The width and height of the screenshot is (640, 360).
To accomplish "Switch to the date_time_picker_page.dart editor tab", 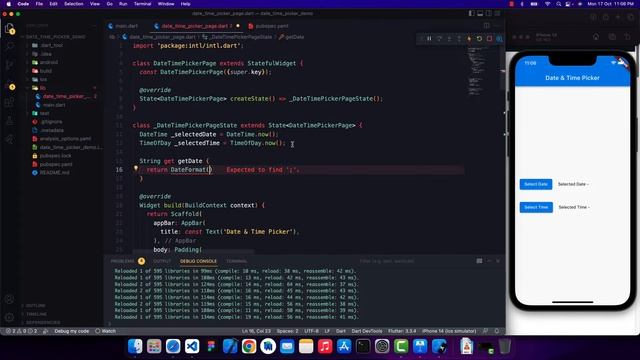I will pos(196,26).
